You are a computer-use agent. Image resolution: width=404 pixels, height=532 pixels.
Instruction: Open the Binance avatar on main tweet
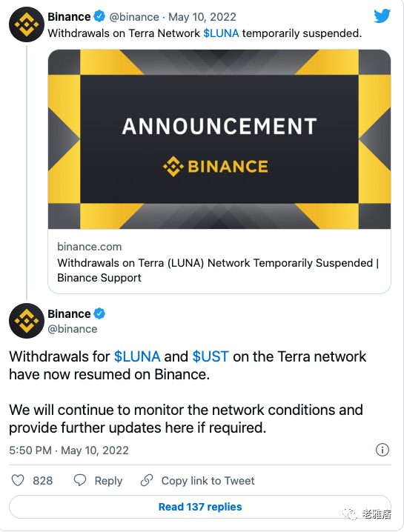coord(27,321)
